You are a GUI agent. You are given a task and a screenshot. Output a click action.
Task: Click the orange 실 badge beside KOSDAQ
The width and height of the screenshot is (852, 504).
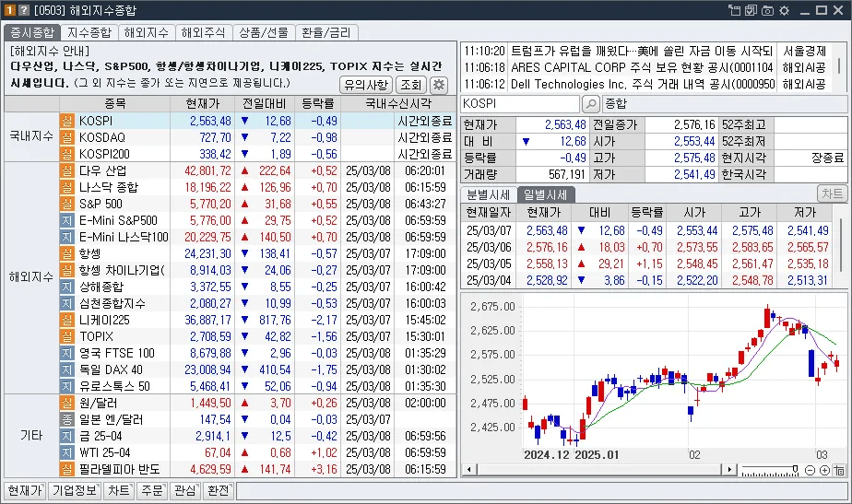66,137
